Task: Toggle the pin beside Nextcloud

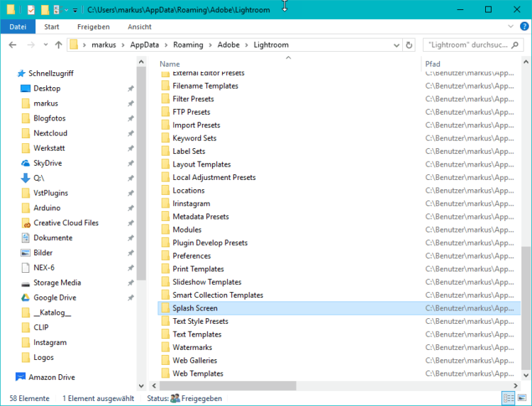Action: (130, 133)
